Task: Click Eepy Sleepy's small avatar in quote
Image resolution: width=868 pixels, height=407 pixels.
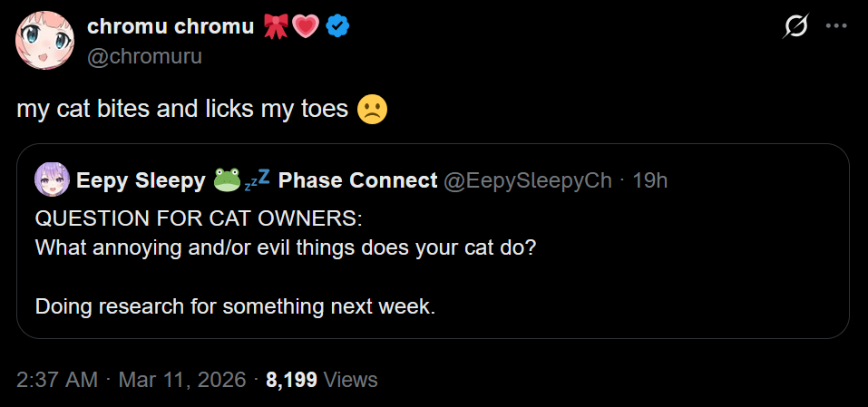Action: [x=51, y=180]
